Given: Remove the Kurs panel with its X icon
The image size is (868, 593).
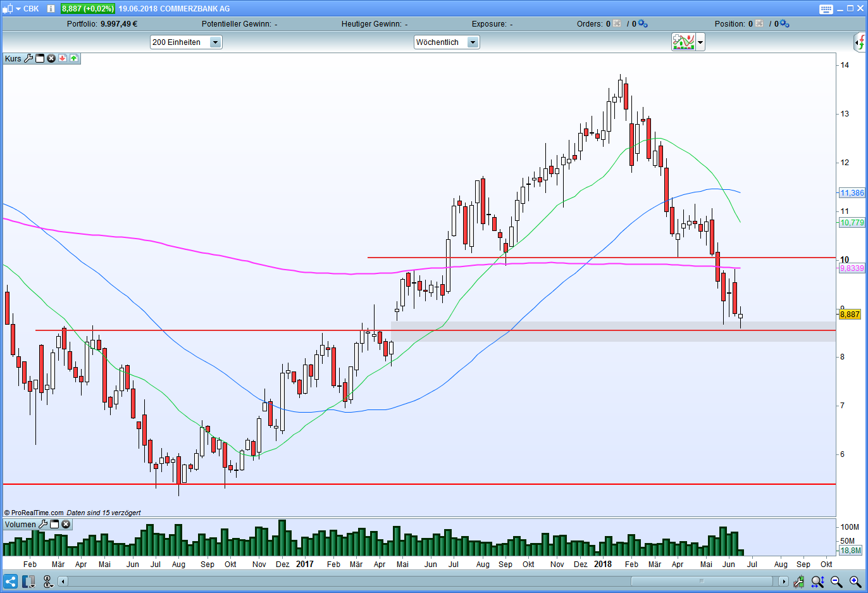Looking at the screenshot, I should (x=51, y=58).
